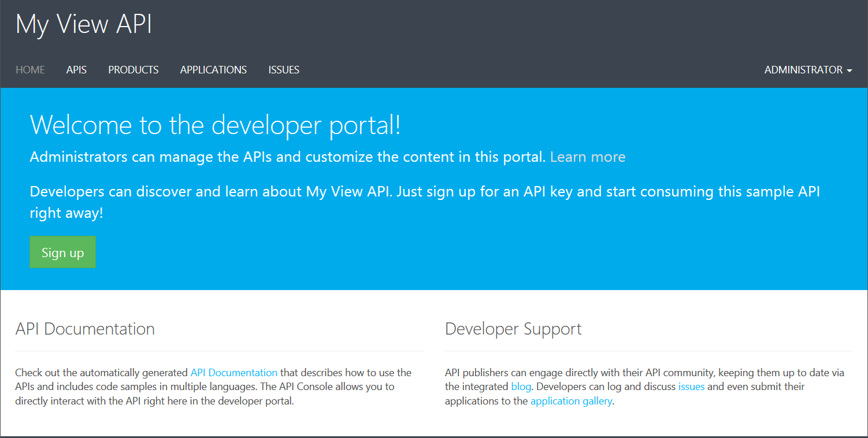The image size is (868, 438).
Task: Open the issues link in Developer Support
Action: click(692, 387)
